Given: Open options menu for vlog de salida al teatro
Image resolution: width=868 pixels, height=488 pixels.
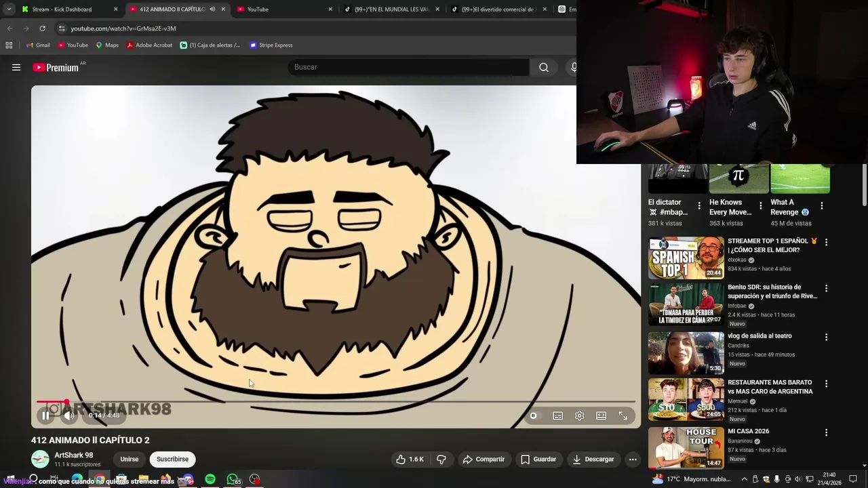Looking at the screenshot, I should pos(826,337).
